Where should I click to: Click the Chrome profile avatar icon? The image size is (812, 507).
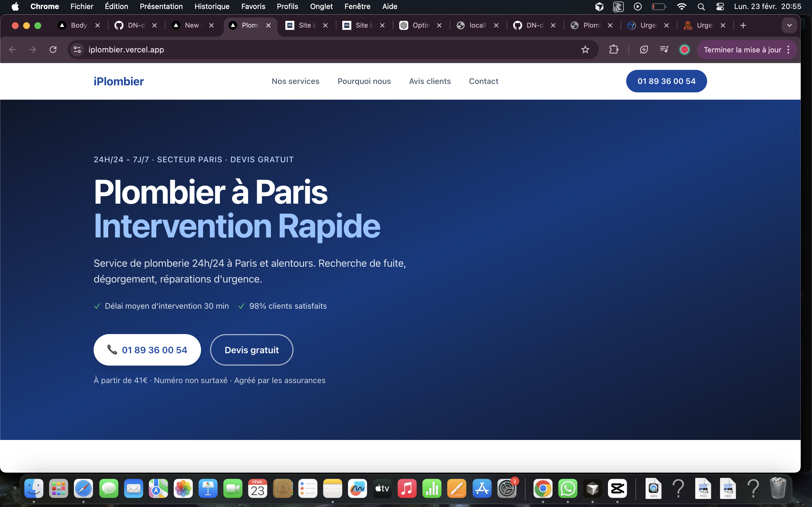tap(684, 50)
